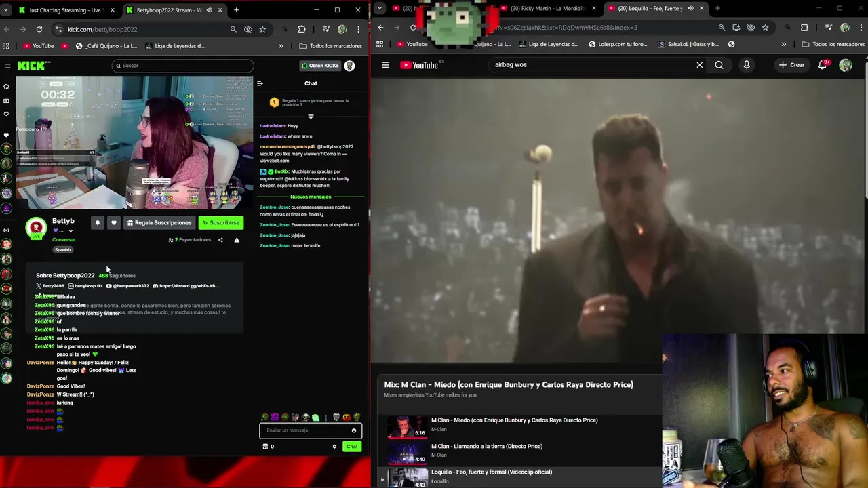This screenshot has height=488, width=868.
Task: Clear the airbag wos search text
Action: point(700,65)
